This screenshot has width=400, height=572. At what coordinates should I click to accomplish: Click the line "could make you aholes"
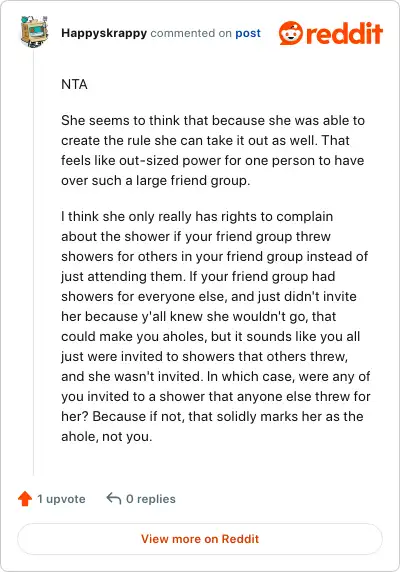pos(211,336)
